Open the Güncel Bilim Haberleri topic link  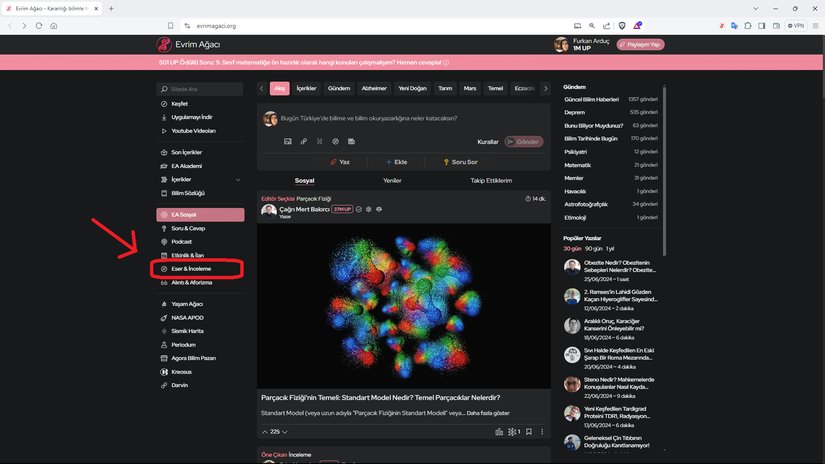(593, 100)
